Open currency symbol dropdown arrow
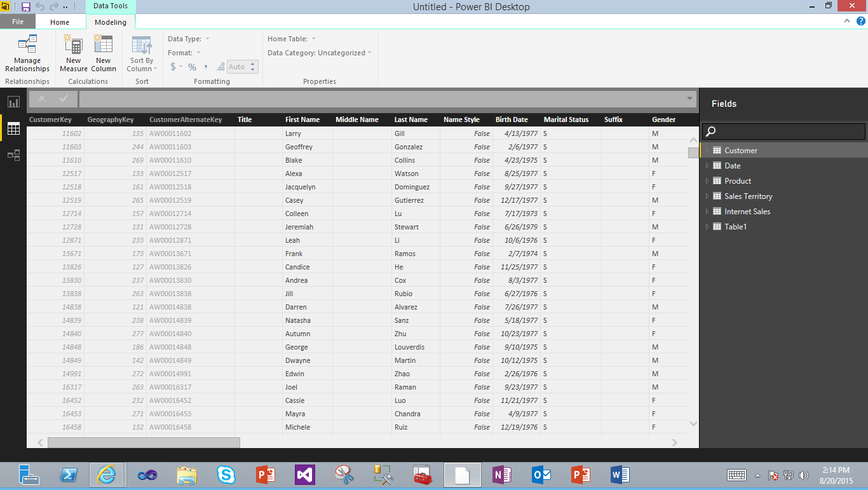Viewport: 868px width, 490px height. pos(181,67)
